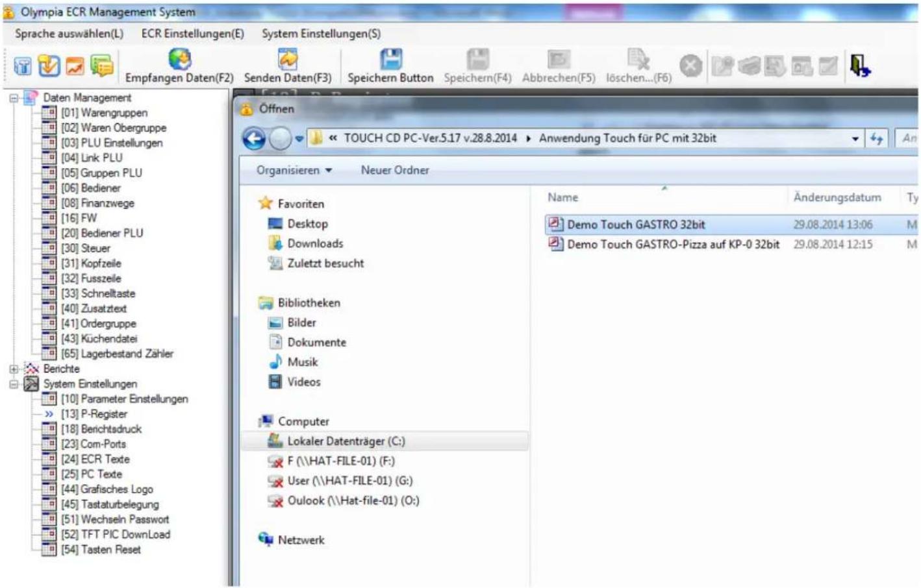
Task: Click the exit door icon in toolbar
Action: 860,66
